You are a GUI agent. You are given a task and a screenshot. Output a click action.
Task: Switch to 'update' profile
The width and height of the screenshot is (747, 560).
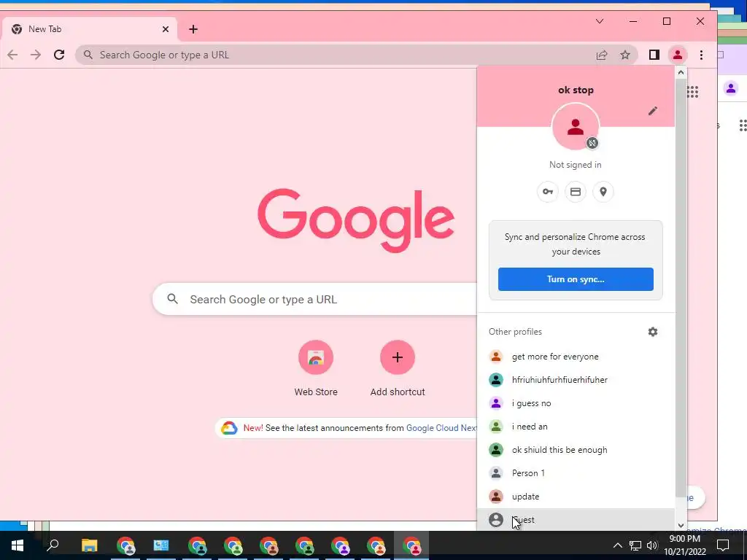tap(576, 497)
